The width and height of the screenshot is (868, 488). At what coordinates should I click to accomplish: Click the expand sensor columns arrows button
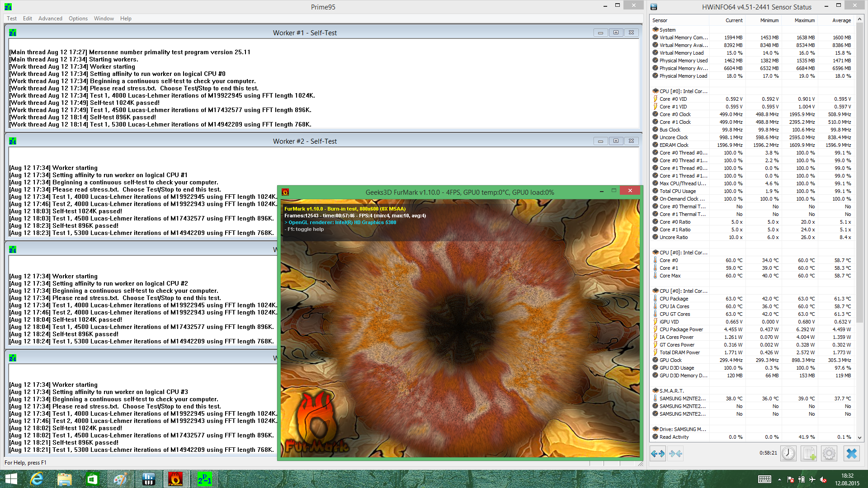click(658, 453)
